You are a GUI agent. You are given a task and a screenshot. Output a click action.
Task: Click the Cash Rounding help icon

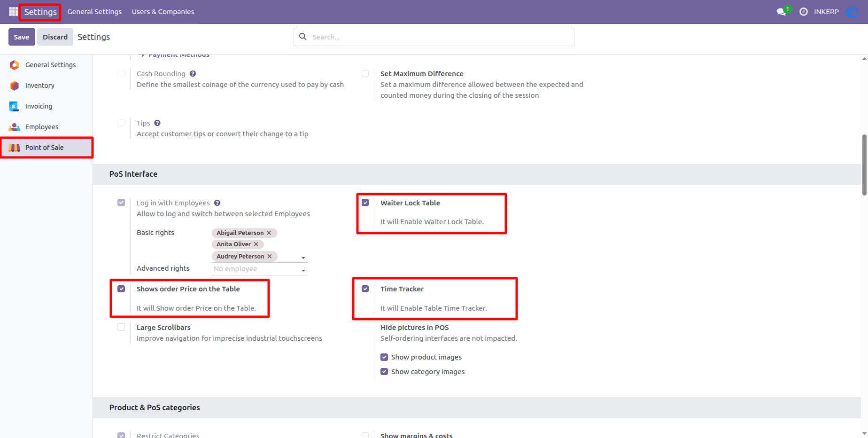[193, 74]
